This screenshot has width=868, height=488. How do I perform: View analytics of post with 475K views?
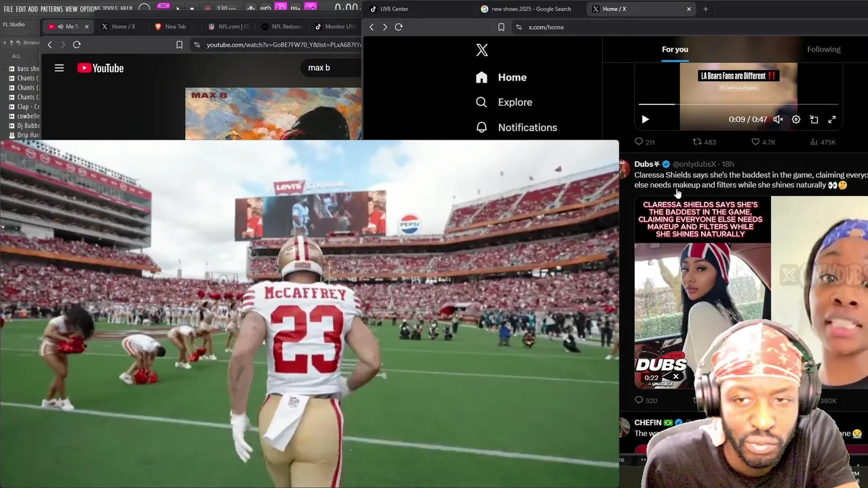[x=823, y=142]
